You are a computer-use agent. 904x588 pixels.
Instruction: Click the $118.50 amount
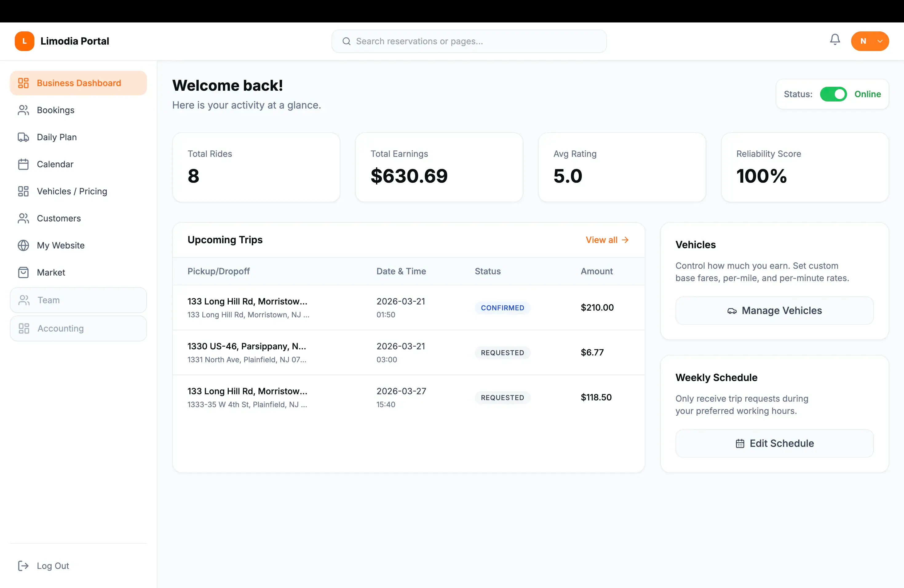pos(596,397)
